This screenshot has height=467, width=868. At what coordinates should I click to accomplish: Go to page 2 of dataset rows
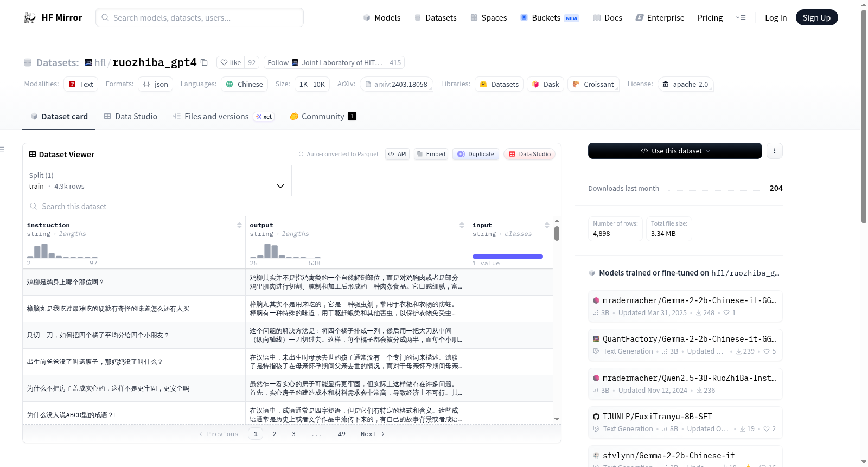[275, 434]
